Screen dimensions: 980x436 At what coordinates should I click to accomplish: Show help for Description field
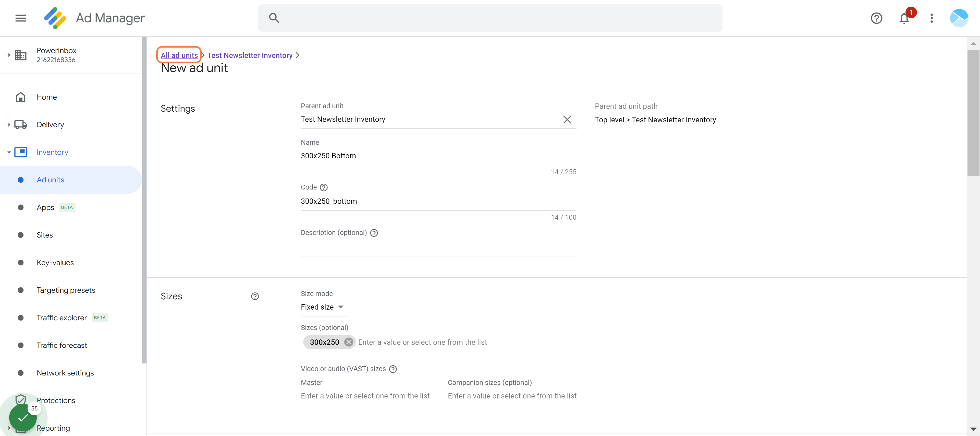(x=374, y=233)
